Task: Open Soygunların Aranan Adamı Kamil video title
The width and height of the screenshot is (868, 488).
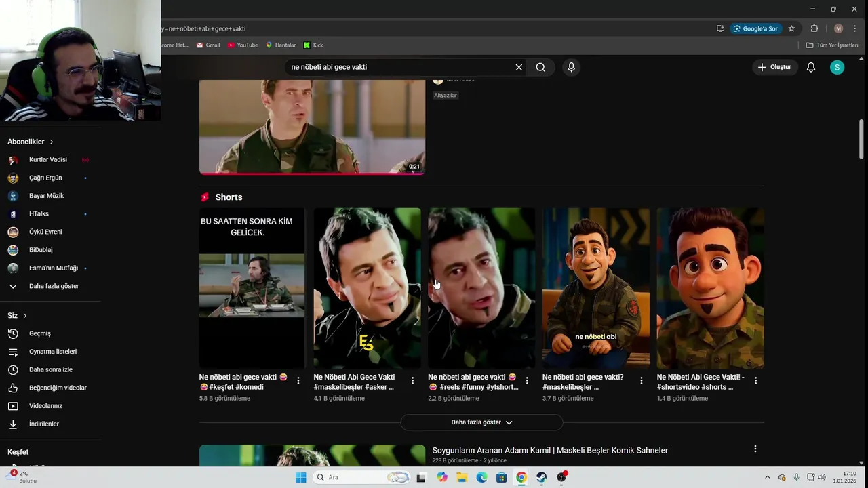Action: tap(550, 450)
